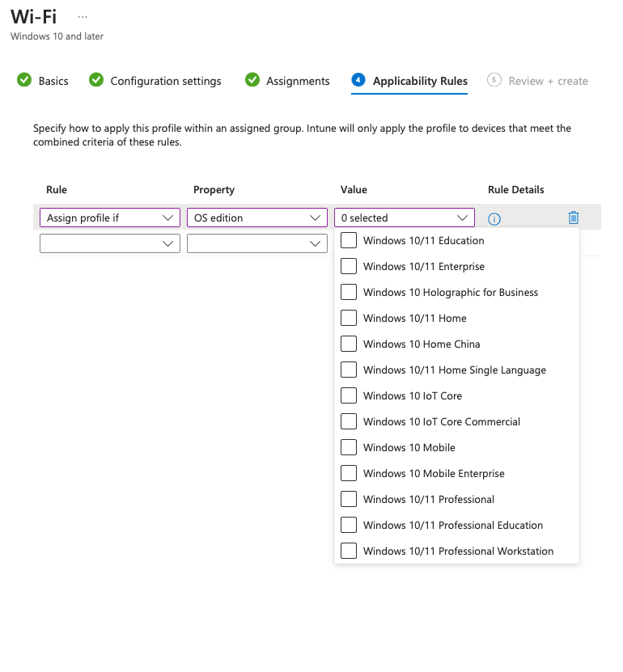
Task: Click the rule details info icon
Action: click(x=494, y=219)
